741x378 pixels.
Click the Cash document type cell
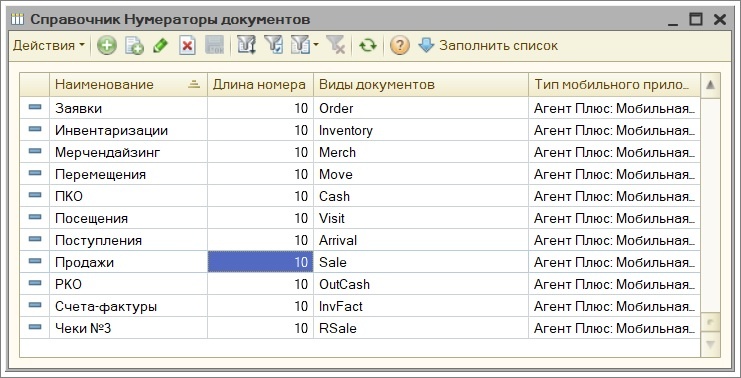[421, 196]
